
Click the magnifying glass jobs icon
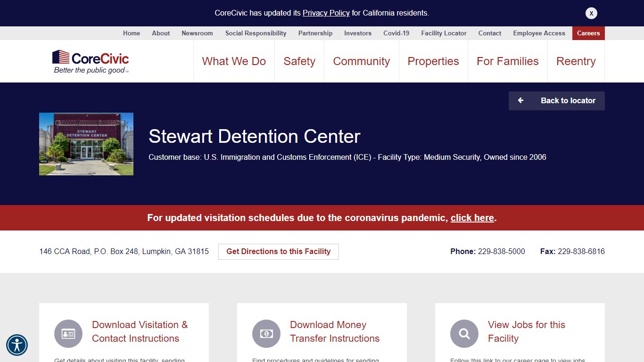(x=464, y=334)
